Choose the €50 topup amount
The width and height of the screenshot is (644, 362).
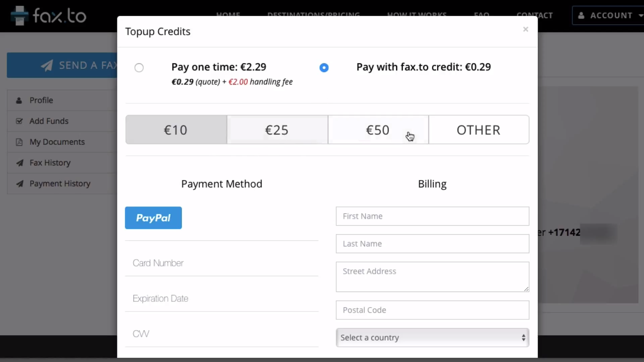pos(378,130)
